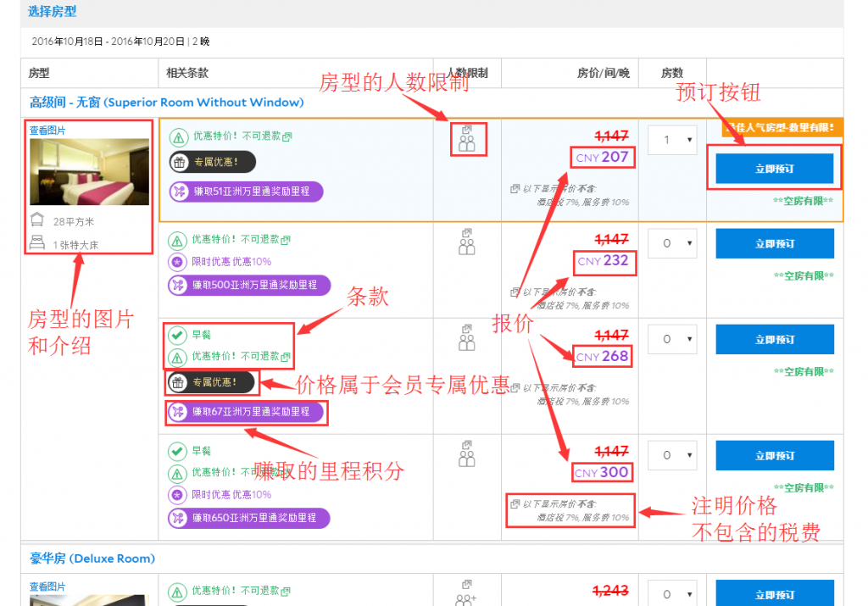Open the quantity dropdown for the CNY 232 rate
Image resolution: width=868 pixels, height=606 pixels.
tap(672, 243)
